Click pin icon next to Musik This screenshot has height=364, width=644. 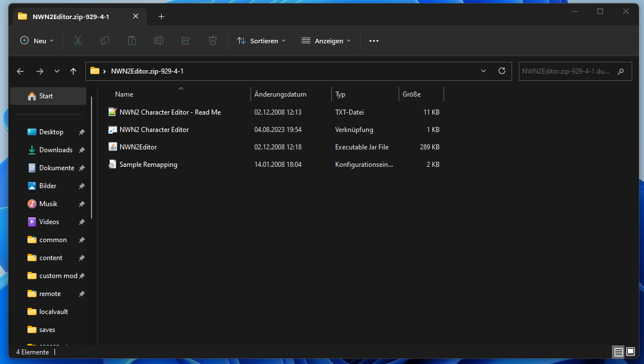point(82,204)
